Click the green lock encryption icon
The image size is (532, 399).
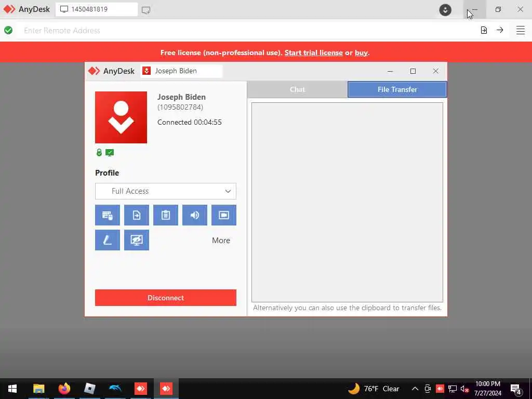point(99,153)
